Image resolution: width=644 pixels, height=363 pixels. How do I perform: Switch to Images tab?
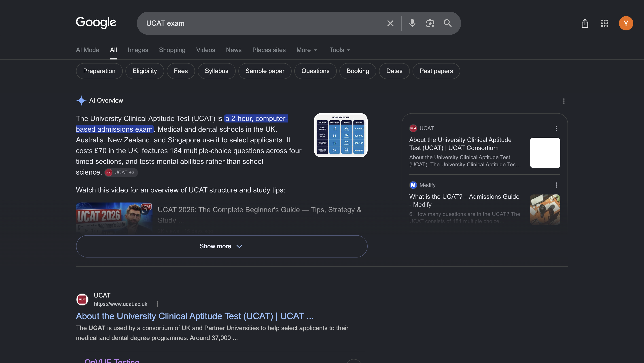point(138,50)
